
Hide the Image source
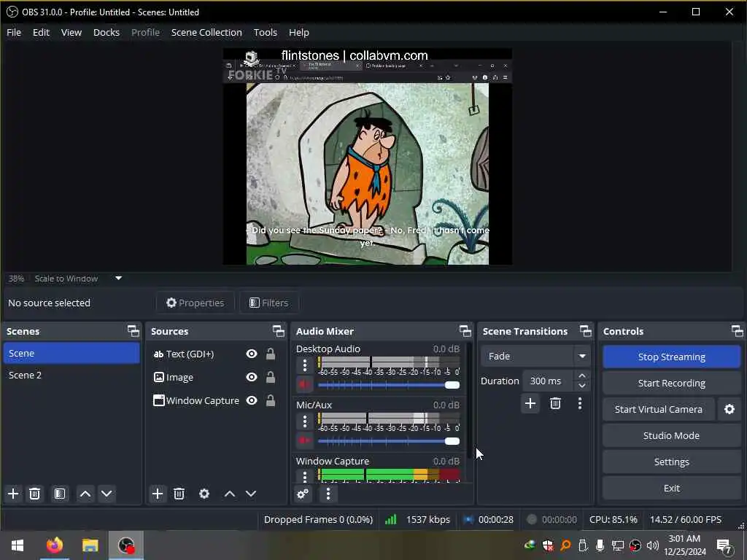pos(252,377)
